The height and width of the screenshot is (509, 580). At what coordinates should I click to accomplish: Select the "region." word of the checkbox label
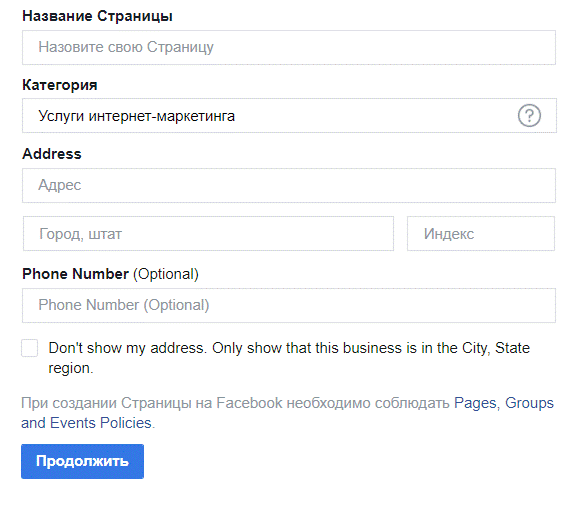coord(71,368)
